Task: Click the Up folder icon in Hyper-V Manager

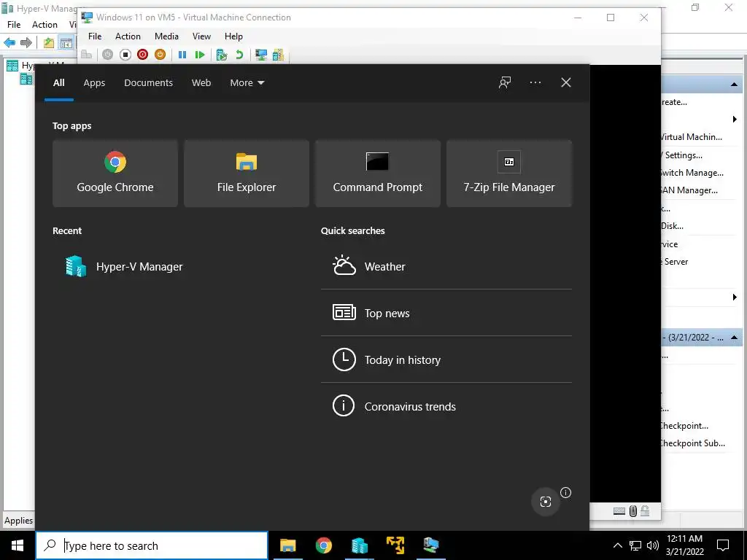Action: click(49, 43)
